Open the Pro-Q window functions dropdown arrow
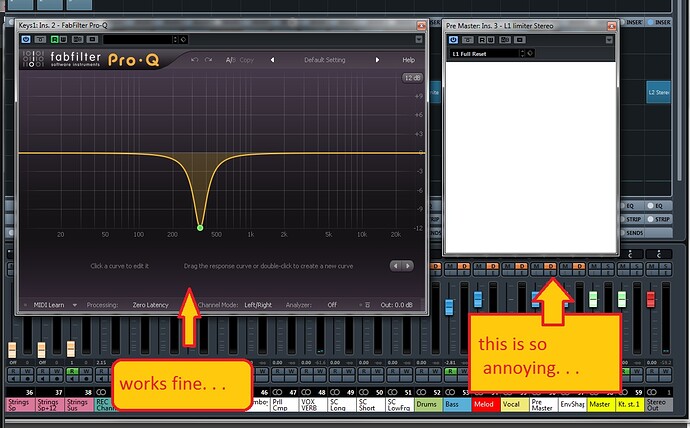This screenshot has width=690, height=428. coord(419,40)
